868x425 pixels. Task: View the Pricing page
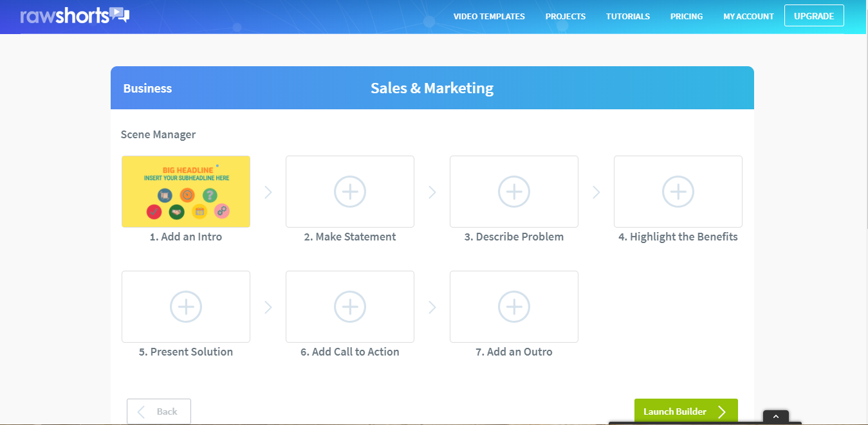coord(687,17)
